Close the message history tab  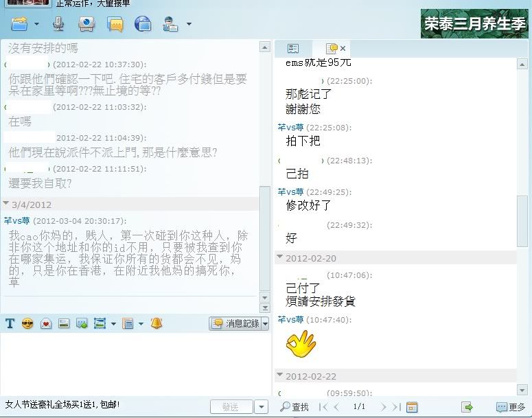pos(343,48)
